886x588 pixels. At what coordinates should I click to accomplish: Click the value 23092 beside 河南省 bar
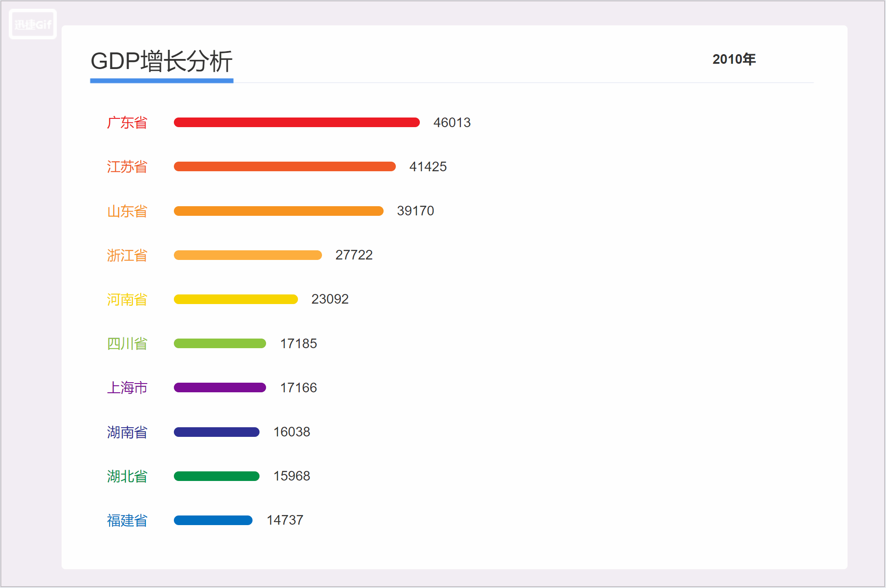[330, 299]
